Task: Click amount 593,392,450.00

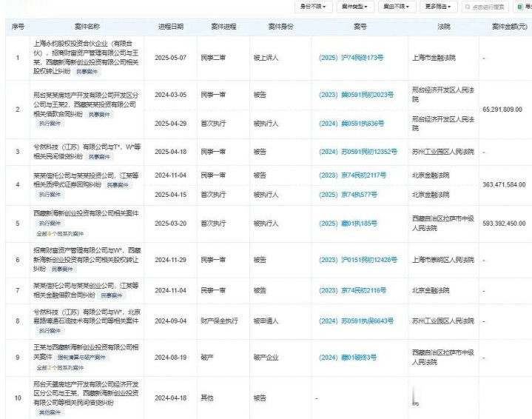Action: [504, 224]
